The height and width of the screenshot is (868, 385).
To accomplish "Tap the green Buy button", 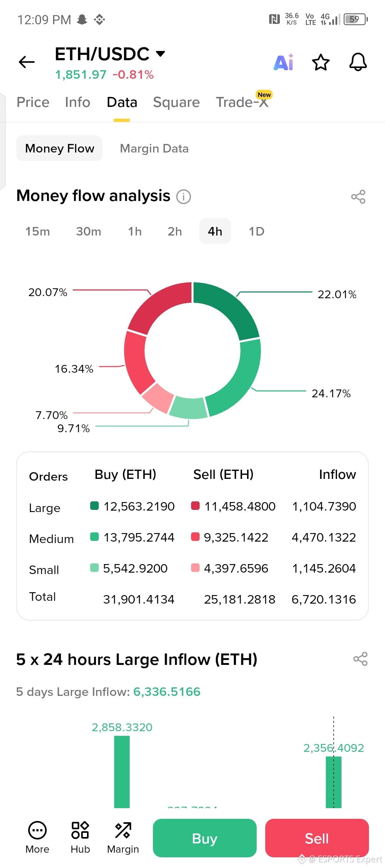I will pos(205,838).
